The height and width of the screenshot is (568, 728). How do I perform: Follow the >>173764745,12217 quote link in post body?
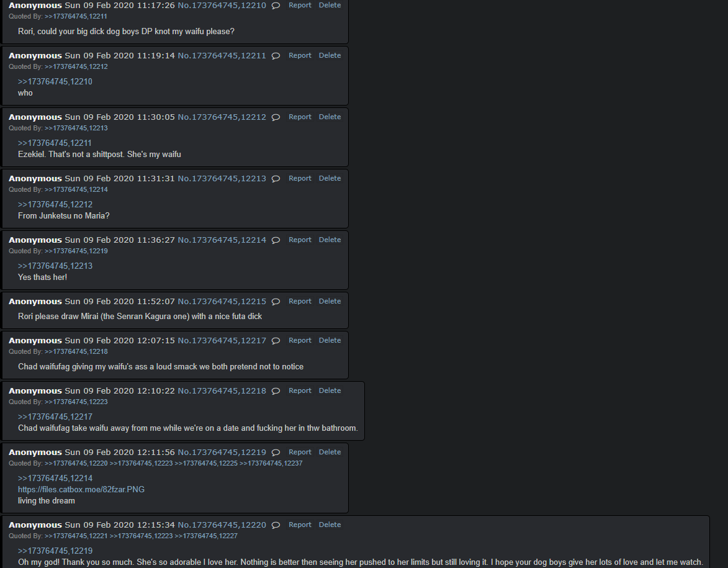pos(55,417)
